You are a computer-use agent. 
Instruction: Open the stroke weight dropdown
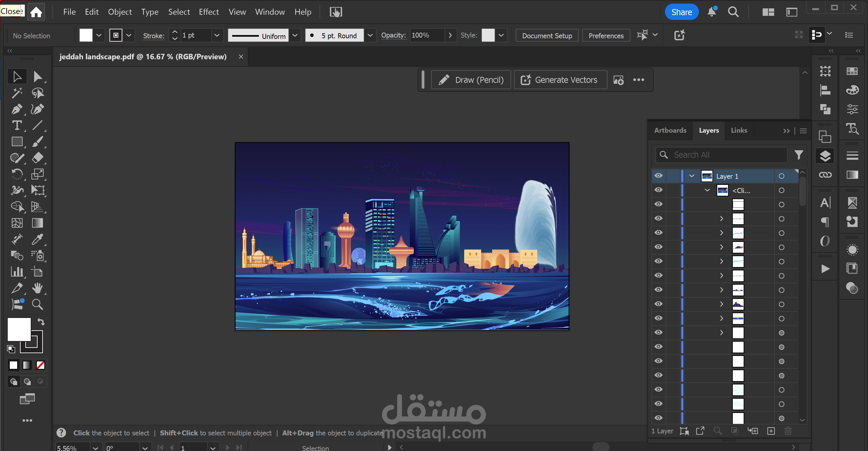pyautogui.click(x=217, y=36)
